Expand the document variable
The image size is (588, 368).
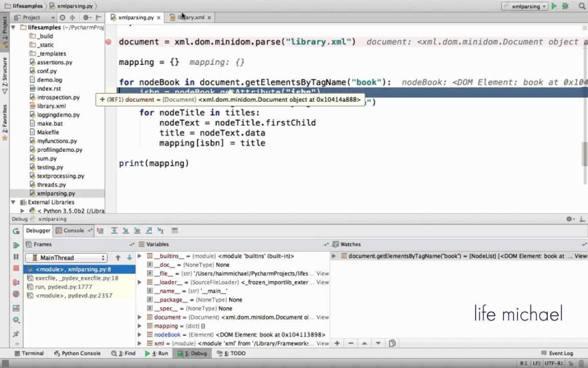point(140,317)
